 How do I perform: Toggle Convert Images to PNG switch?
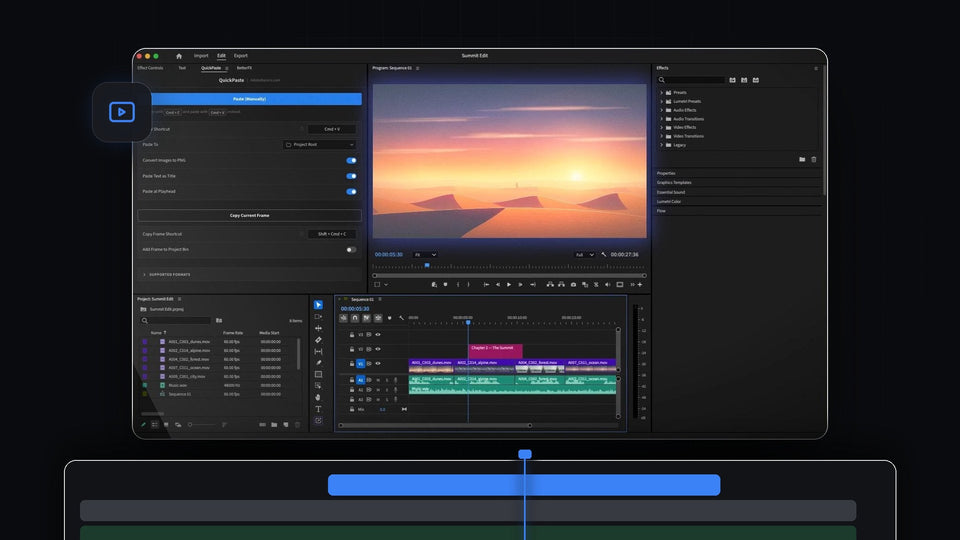[x=351, y=160]
